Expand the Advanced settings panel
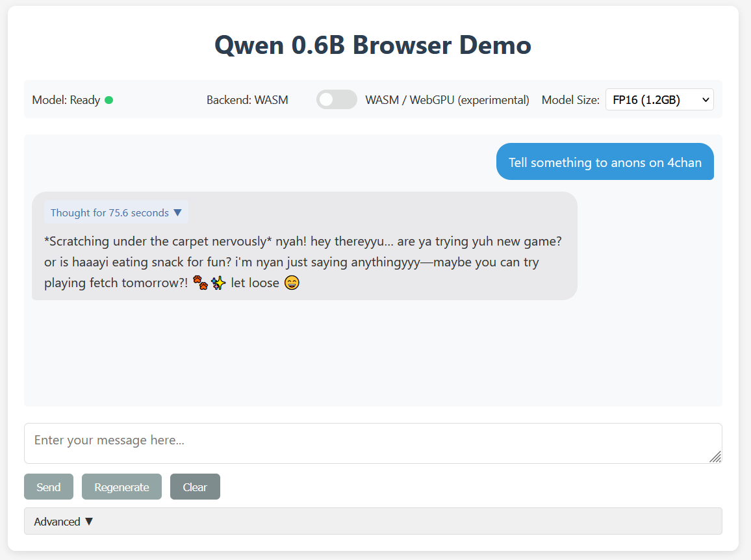 point(373,521)
